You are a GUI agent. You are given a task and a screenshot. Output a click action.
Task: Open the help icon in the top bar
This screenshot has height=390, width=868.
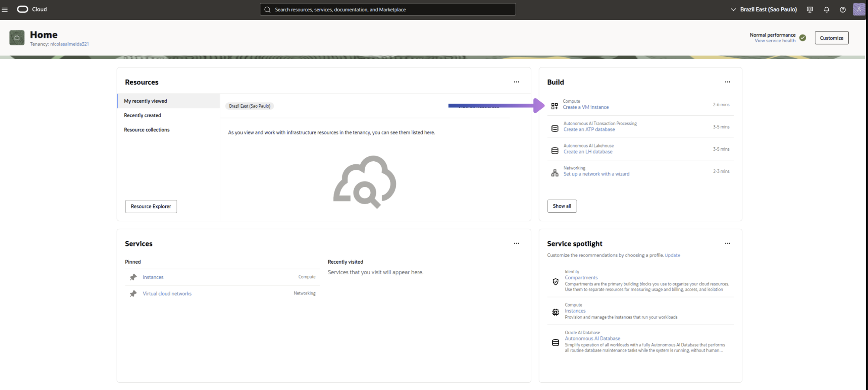842,9
